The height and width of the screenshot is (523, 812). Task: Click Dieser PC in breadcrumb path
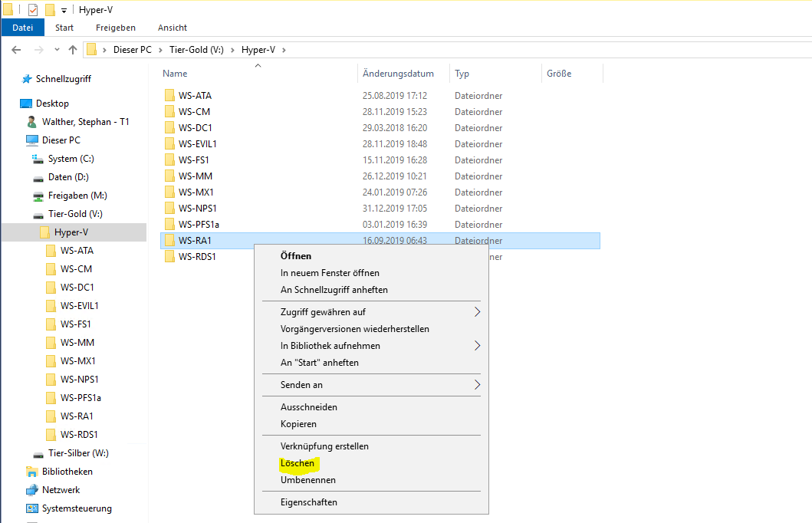tap(133, 50)
